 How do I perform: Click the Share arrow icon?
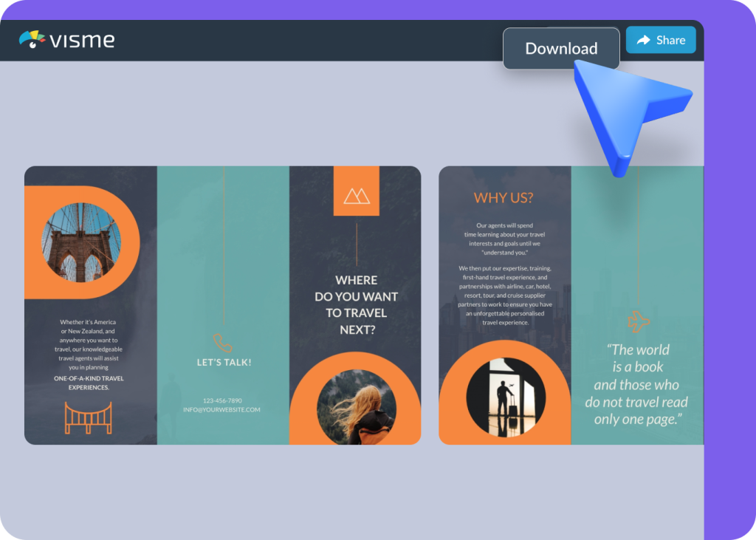(x=645, y=40)
